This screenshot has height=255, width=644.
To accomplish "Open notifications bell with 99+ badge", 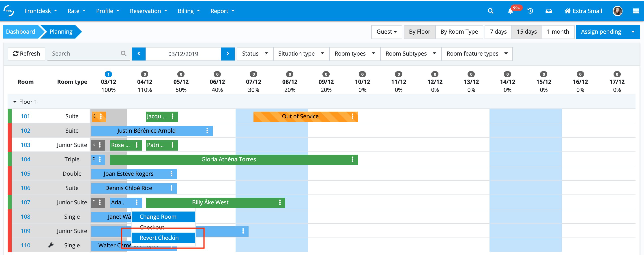I will (x=510, y=11).
